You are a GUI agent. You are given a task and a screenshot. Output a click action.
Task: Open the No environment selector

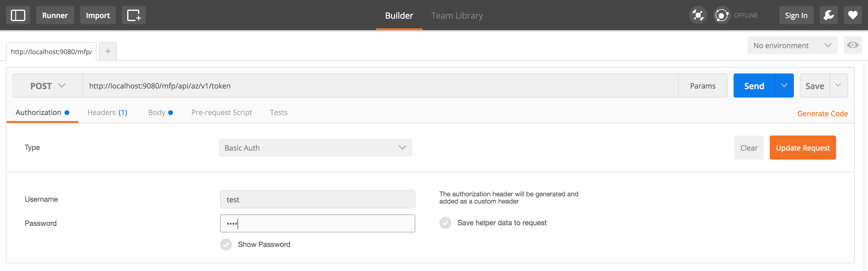point(792,45)
